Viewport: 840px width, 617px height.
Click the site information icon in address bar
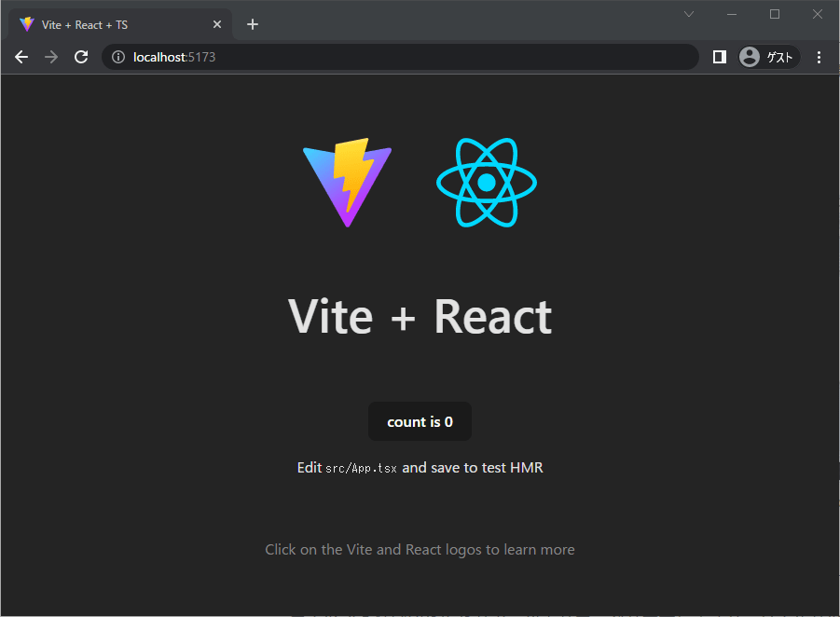click(x=117, y=57)
